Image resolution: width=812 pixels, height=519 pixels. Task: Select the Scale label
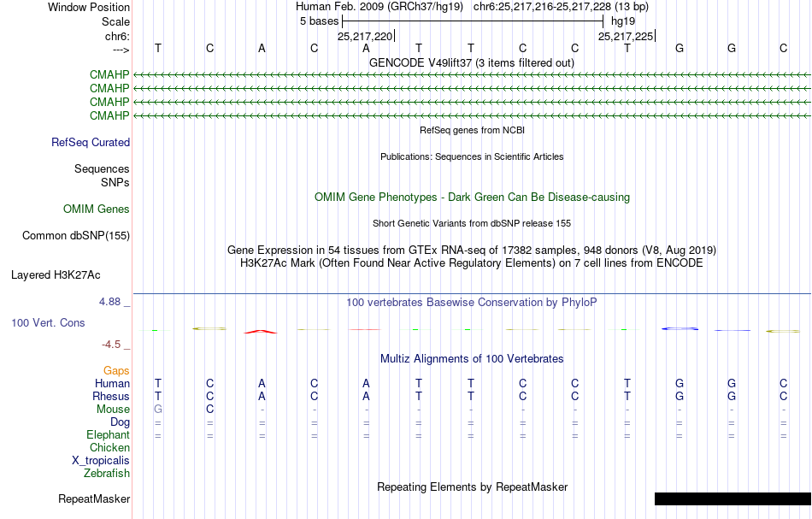coord(115,21)
